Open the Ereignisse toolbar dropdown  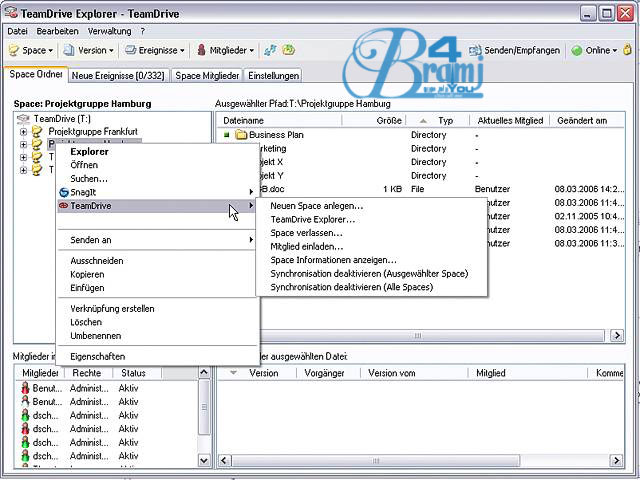coord(154,50)
